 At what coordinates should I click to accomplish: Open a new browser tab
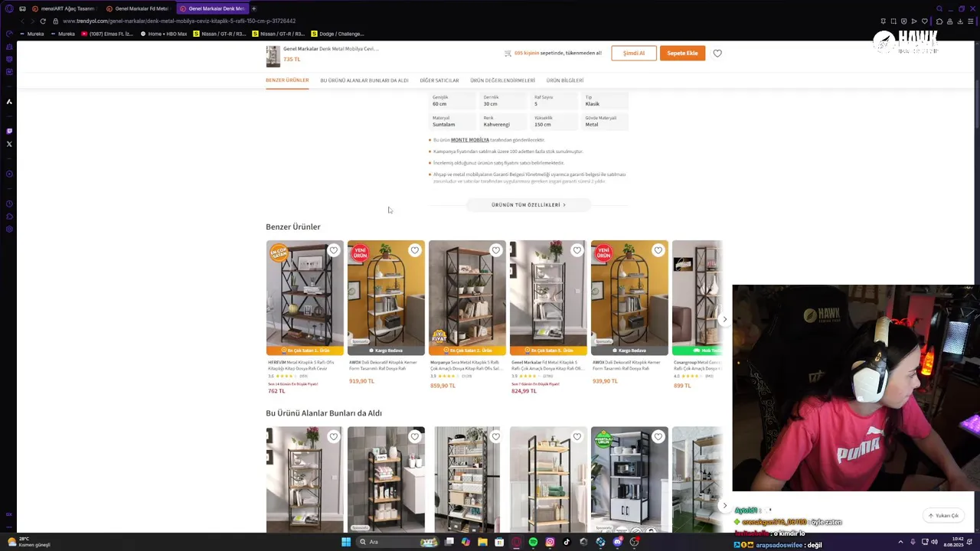click(x=253, y=8)
